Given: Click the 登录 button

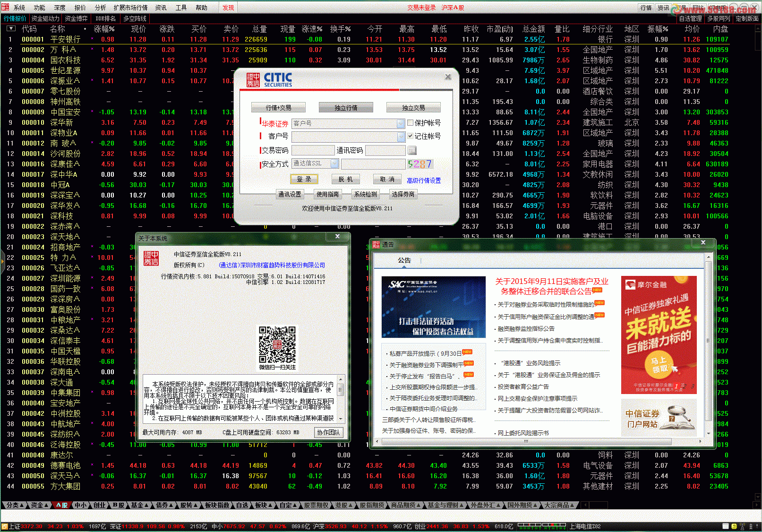Looking at the screenshot, I should tap(304, 179).
